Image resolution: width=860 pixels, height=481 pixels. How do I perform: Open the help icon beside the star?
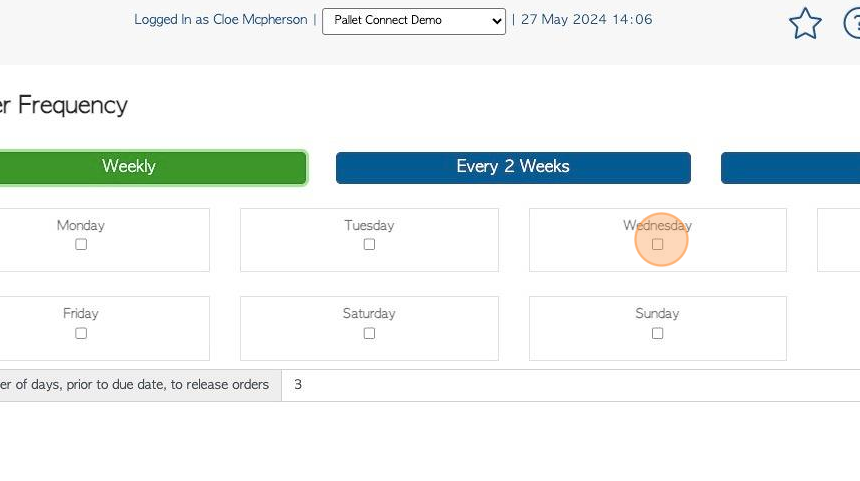click(x=852, y=23)
